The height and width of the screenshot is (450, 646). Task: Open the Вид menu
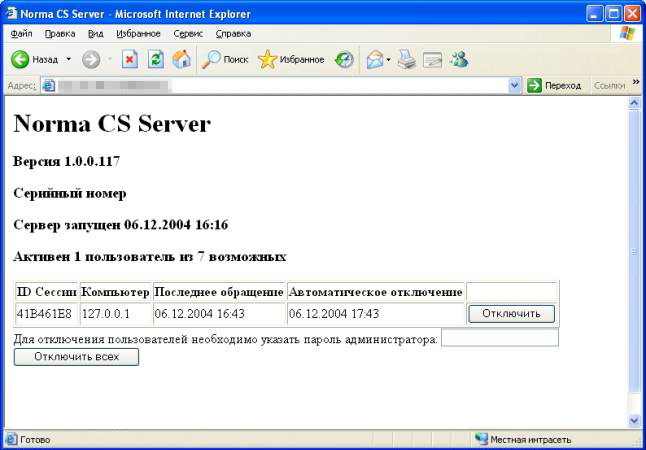pos(95,33)
